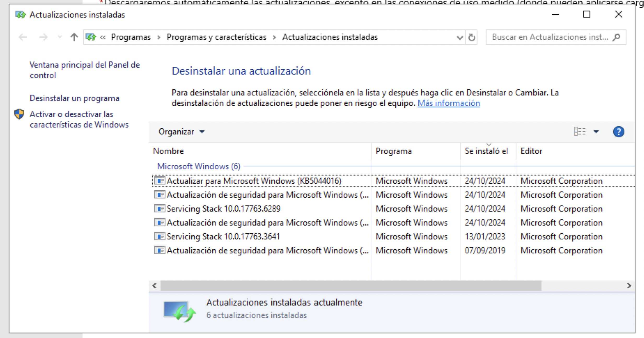Click the 13/01/2023 install date cell
Screen dimensions: 644x338
coord(485,237)
